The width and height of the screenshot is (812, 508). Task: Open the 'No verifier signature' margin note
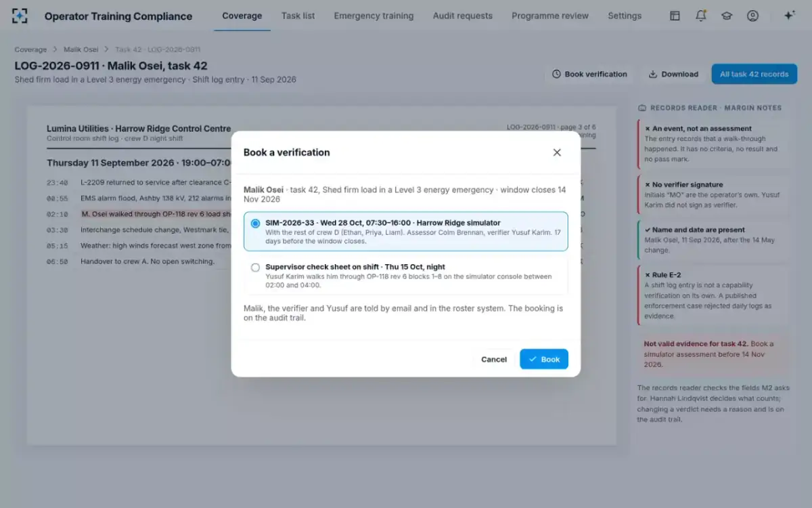pyautogui.click(x=713, y=195)
